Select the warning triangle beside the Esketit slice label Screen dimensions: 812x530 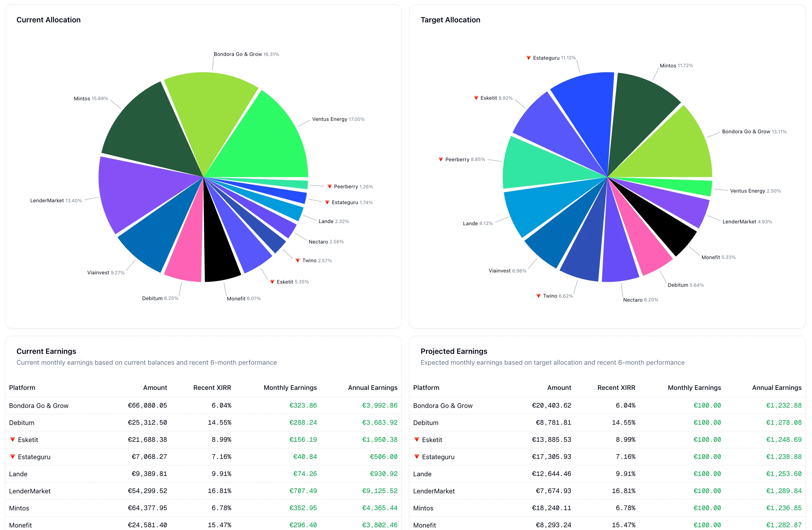(272, 282)
